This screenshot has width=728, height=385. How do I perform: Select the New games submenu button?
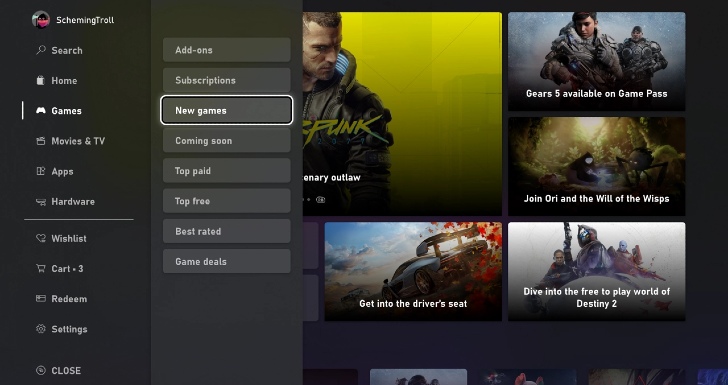(227, 110)
